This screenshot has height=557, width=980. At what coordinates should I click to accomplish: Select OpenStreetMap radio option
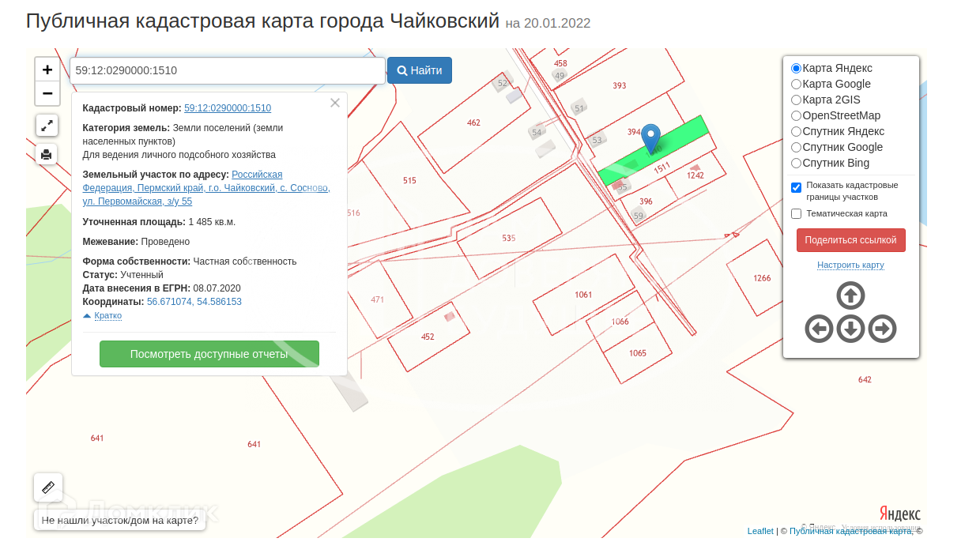797,116
